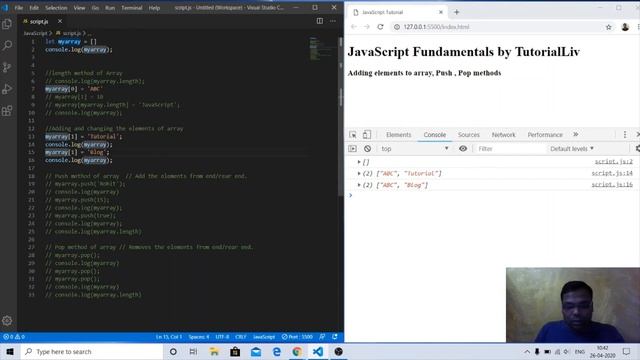640x360 pixels.
Task: Split the editor to the right
Action: tap(320, 21)
